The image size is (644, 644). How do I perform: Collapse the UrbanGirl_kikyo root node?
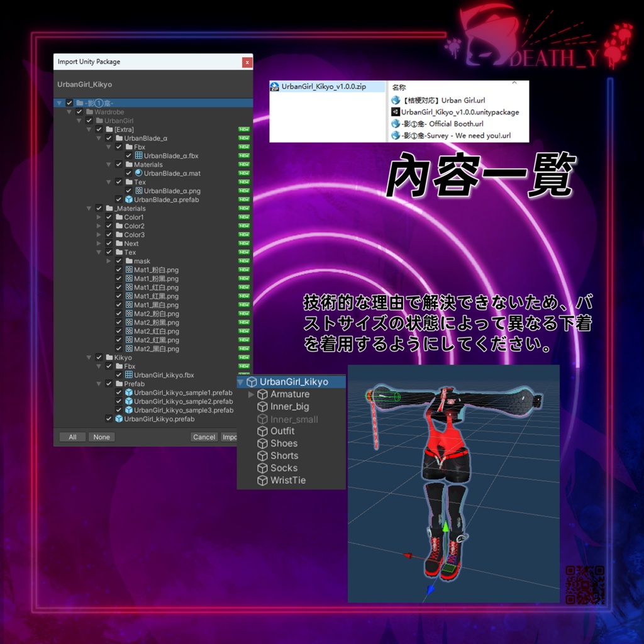(x=241, y=381)
